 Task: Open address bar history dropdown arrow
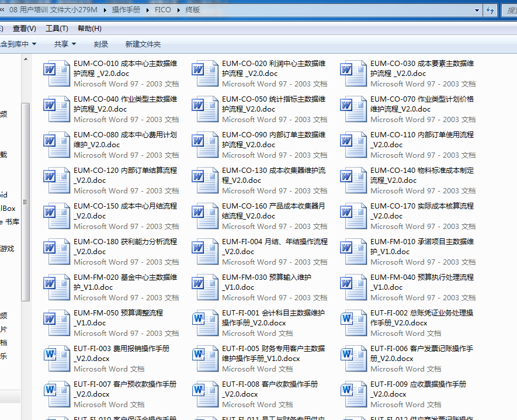pyautogui.click(x=477, y=10)
